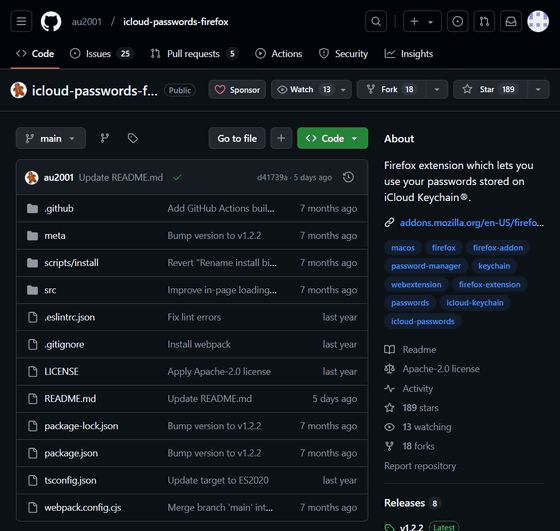
Task: Select the password-manager topic tag
Action: click(x=426, y=266)
